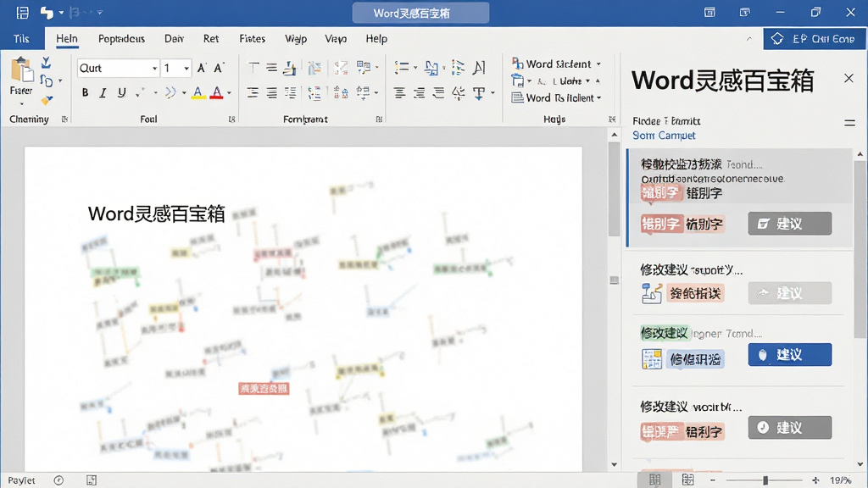868x488 pixels.
Task: Toggle center align beside left align
Action: coord(271,93)
